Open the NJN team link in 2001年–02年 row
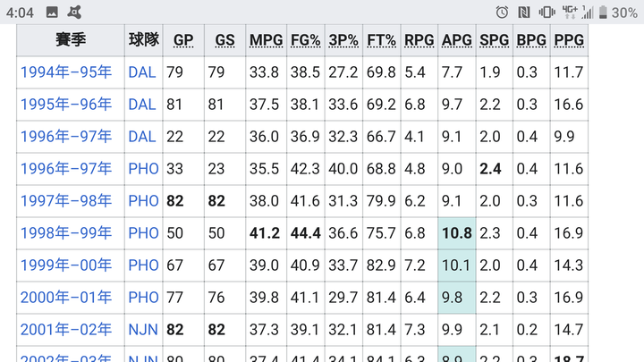The width and height of the screenshot is (644, 362). click(143, 330)
